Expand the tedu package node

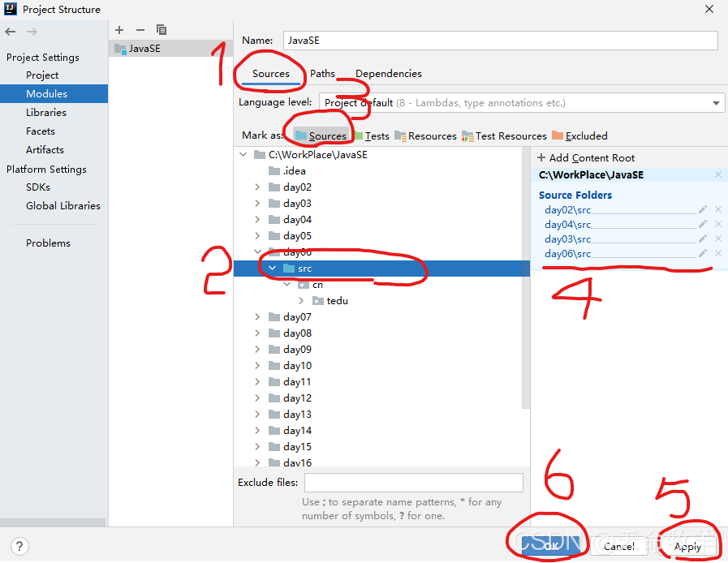click(301, 301)
